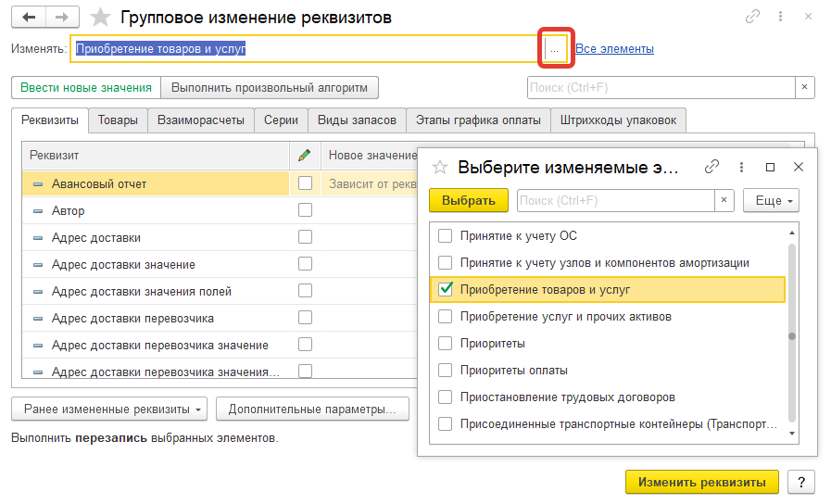Click the Изменить реквизиты button
831x504 pixels.
click(702, 482)
